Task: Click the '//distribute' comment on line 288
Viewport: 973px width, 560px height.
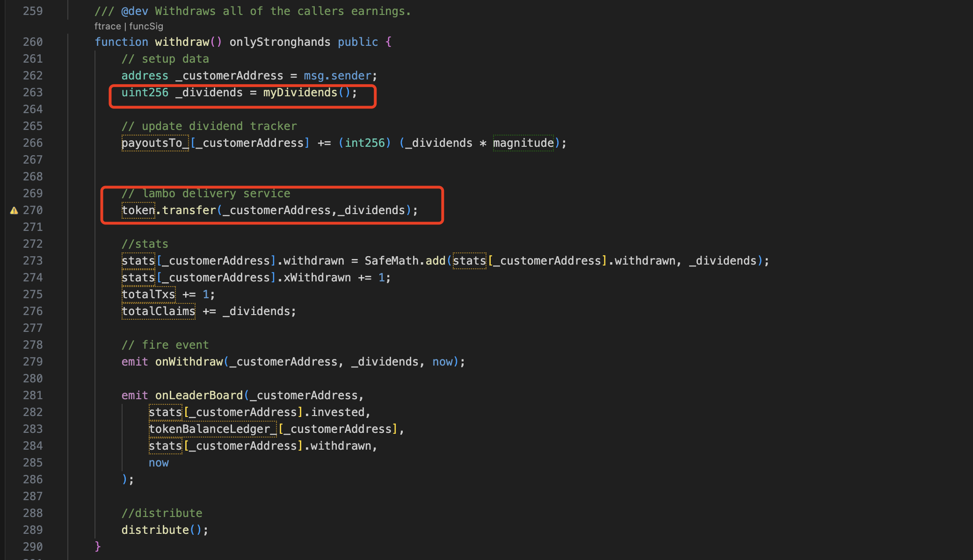Action: pos(162,513)
